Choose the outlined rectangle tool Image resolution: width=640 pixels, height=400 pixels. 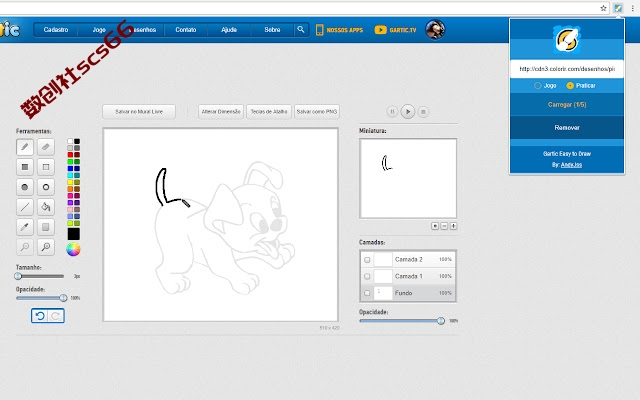tap(46, 167)
